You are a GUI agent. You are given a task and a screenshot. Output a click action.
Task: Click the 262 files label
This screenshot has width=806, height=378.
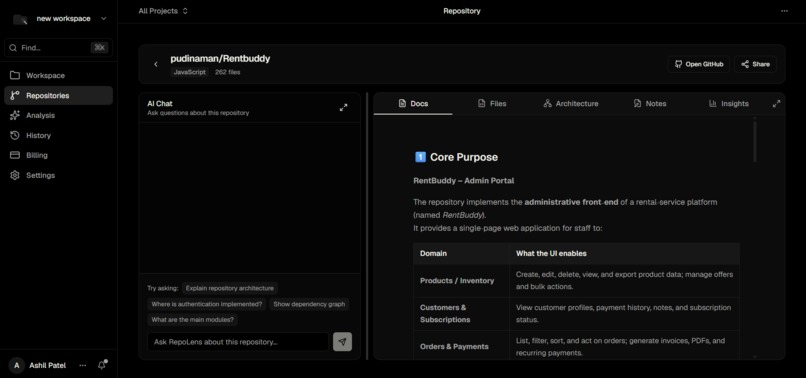227,73
